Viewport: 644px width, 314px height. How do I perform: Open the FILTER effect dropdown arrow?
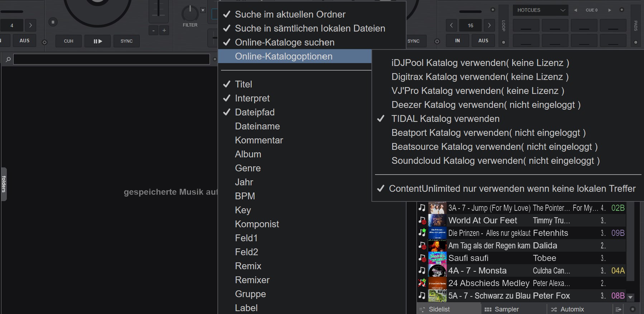click(x=203, y=10)
